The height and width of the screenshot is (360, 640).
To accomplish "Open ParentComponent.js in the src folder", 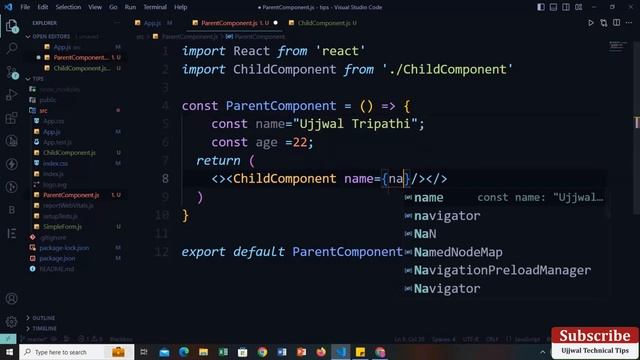I will (71, 195).
